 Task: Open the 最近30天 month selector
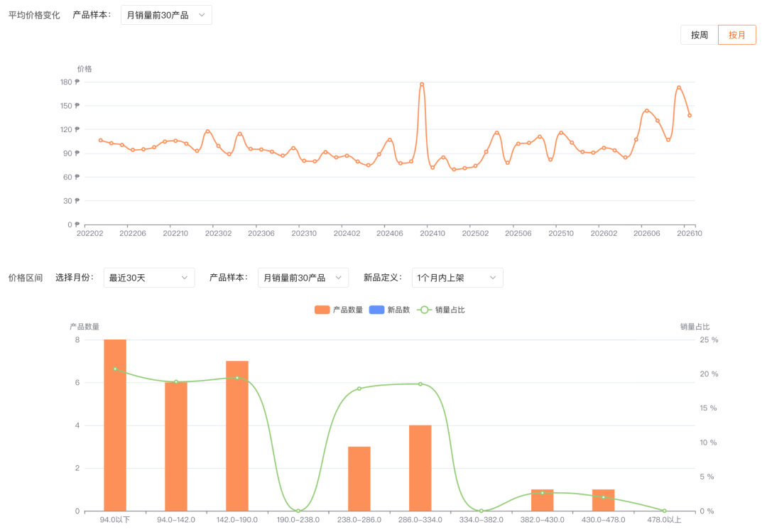click(x=148, y=278)
